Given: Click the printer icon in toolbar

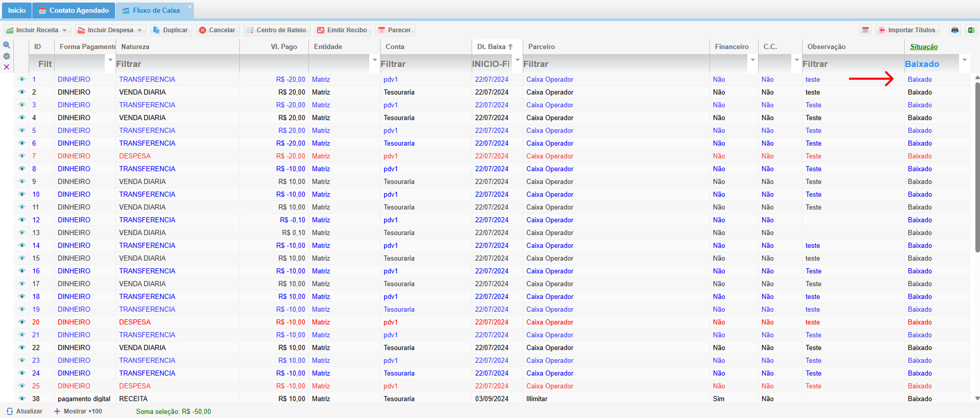Looking at the screenshot, I should pos(955,30).
